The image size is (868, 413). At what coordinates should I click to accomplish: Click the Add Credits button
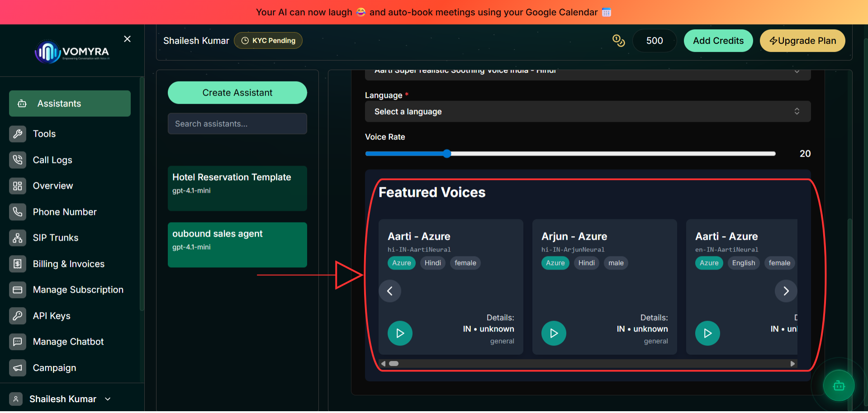click(718, 41)
